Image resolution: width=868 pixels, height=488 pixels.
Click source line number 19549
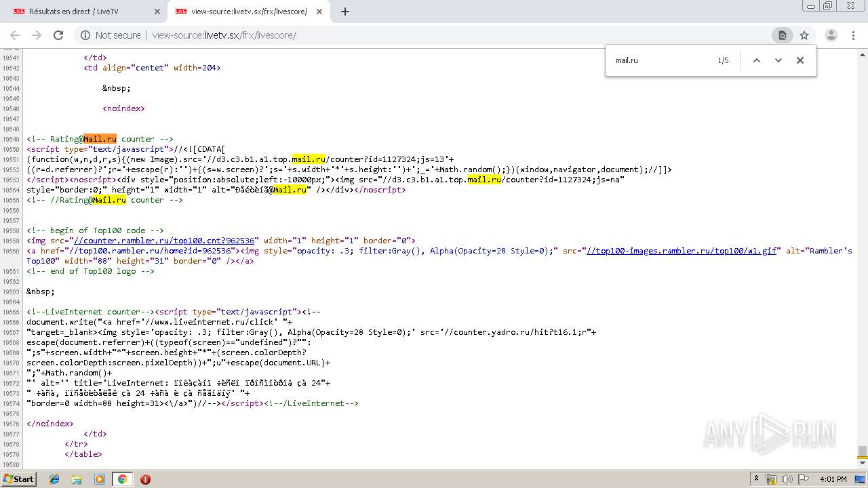click(10, 139)
